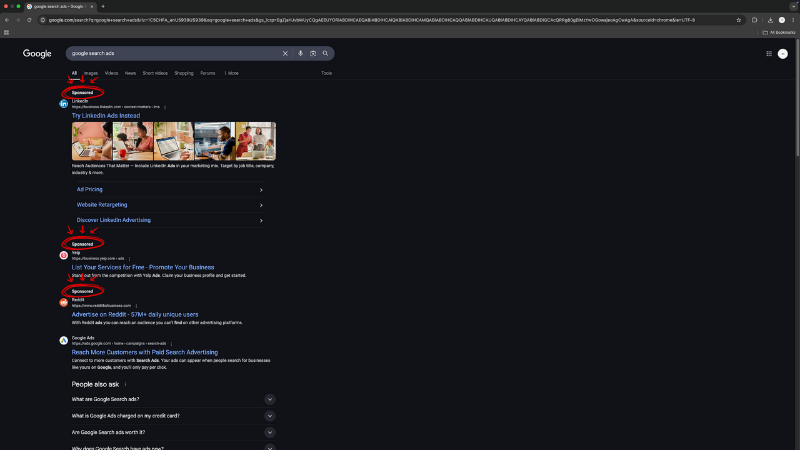The width and height of the screenshot is (800, 450).
Task: Go forward with the browser forward arrow
Action: click(18, 20)
